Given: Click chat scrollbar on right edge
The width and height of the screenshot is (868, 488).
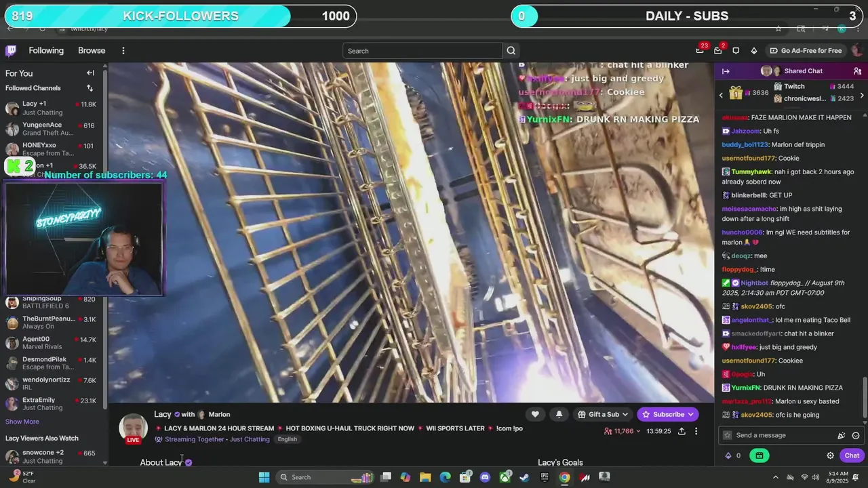Looking at the screenshot, I should pos(864,399).
